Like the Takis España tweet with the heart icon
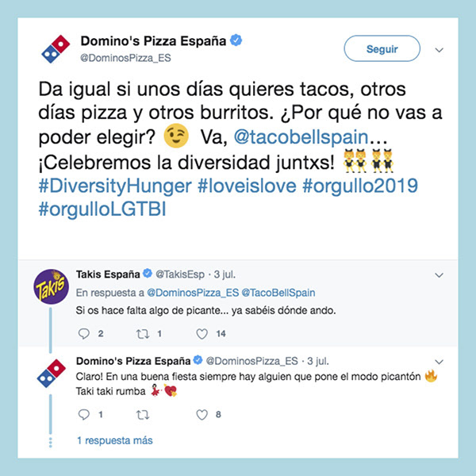The image size is (476, 476). point(202,334)
